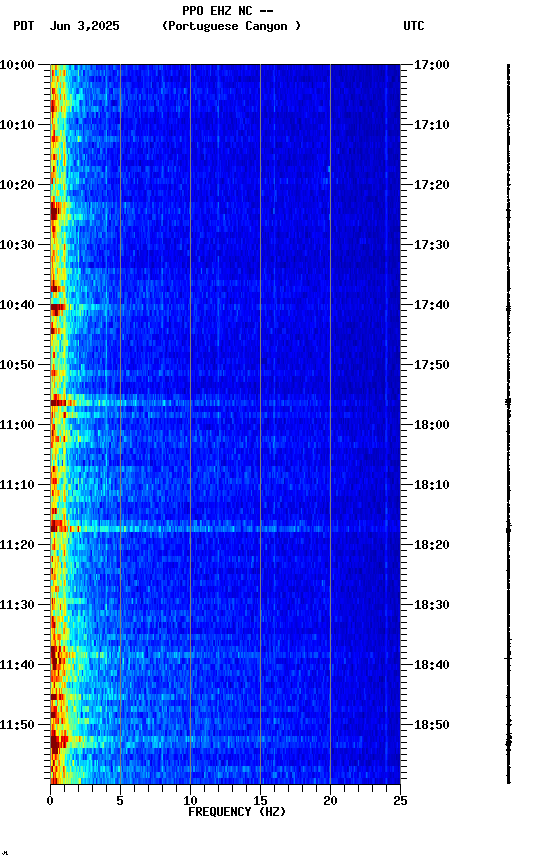Click the low-frequency red burst near 11:52

(x=58, y=742)
